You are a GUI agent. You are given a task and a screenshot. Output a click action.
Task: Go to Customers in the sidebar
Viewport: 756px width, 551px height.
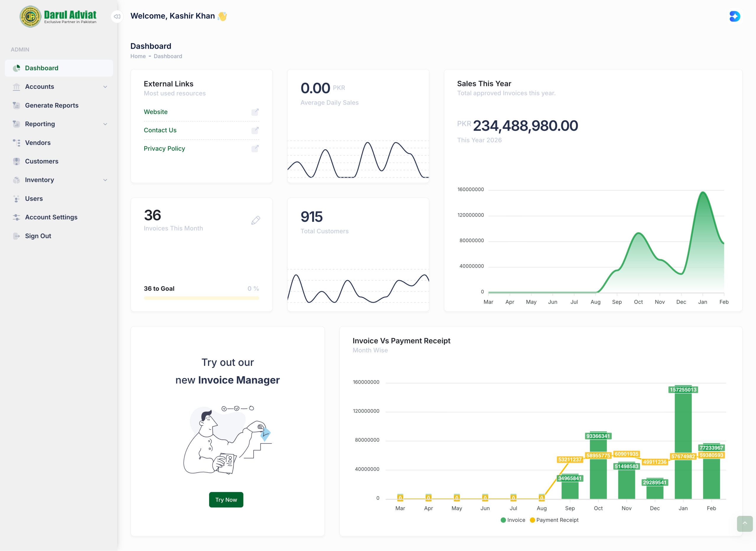pos(59,161)
